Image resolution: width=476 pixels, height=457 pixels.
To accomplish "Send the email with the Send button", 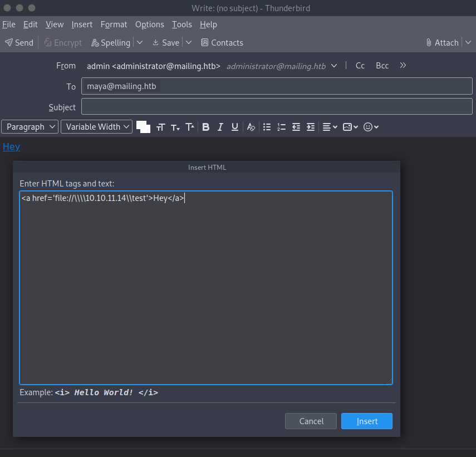I will pyautogui.click(x=19, y=43).
